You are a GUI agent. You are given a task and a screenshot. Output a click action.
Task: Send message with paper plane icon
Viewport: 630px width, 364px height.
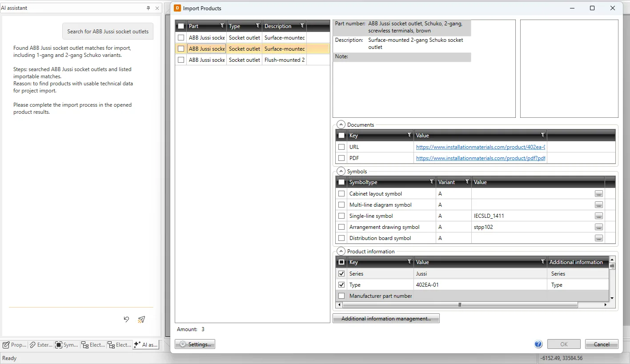point(141,319)
